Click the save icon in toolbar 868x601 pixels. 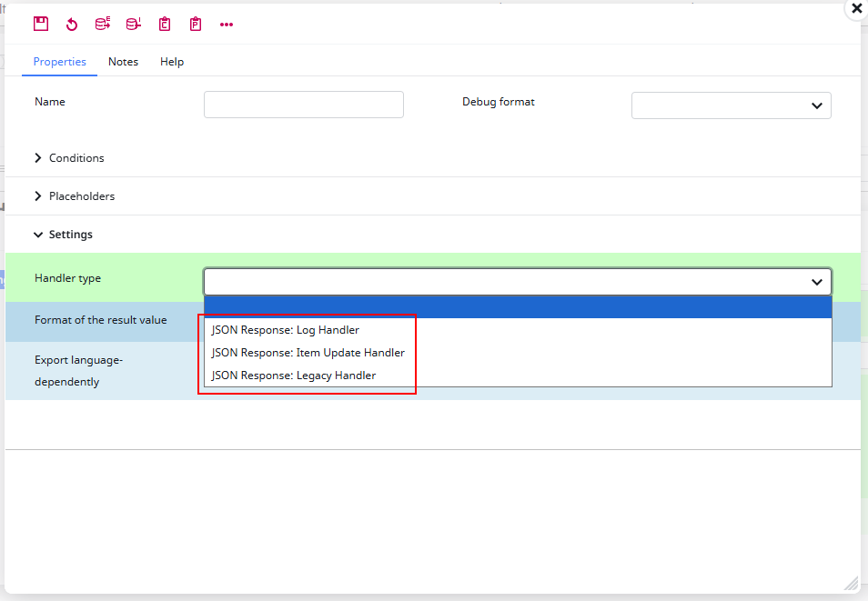41,25
